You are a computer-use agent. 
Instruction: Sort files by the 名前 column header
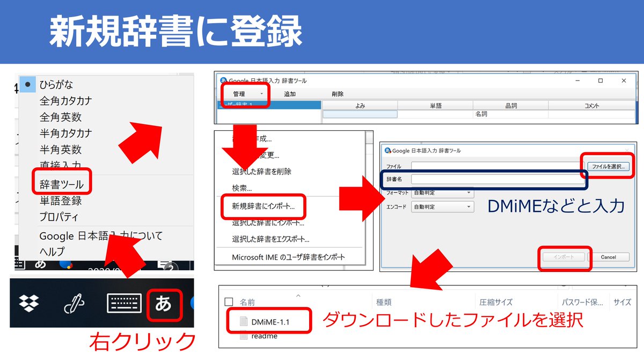coord(247,302)
